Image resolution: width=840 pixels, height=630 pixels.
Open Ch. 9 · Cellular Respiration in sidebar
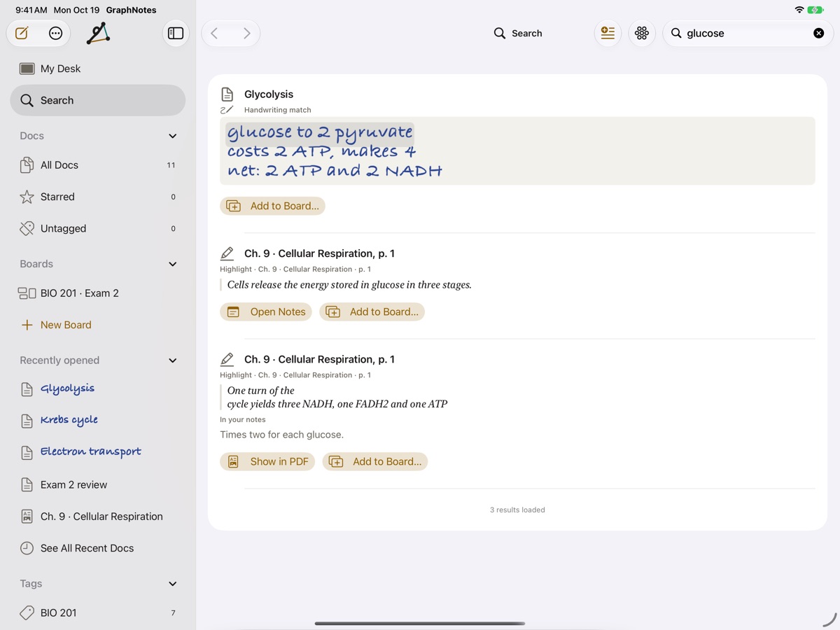[x=98, y=517]
